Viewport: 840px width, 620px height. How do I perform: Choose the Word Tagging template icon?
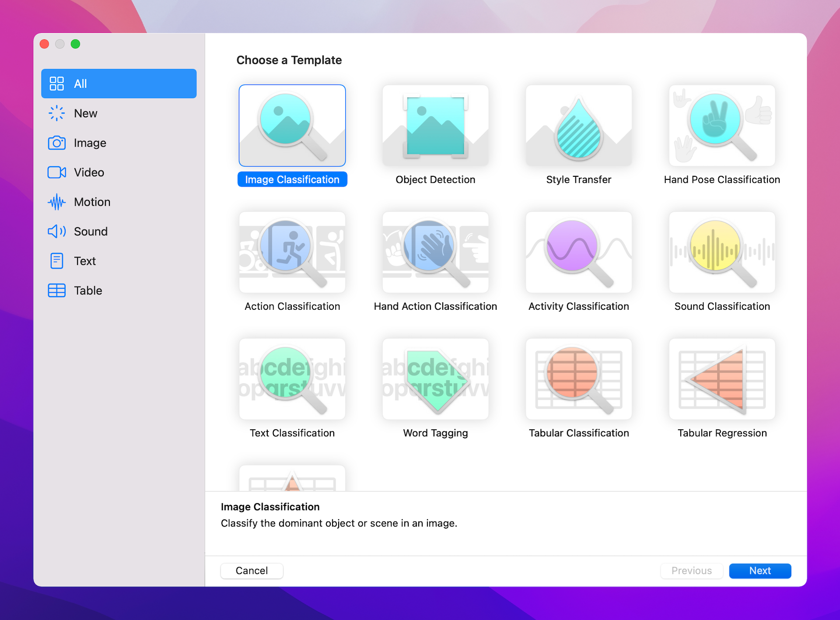tap(435, 379)
